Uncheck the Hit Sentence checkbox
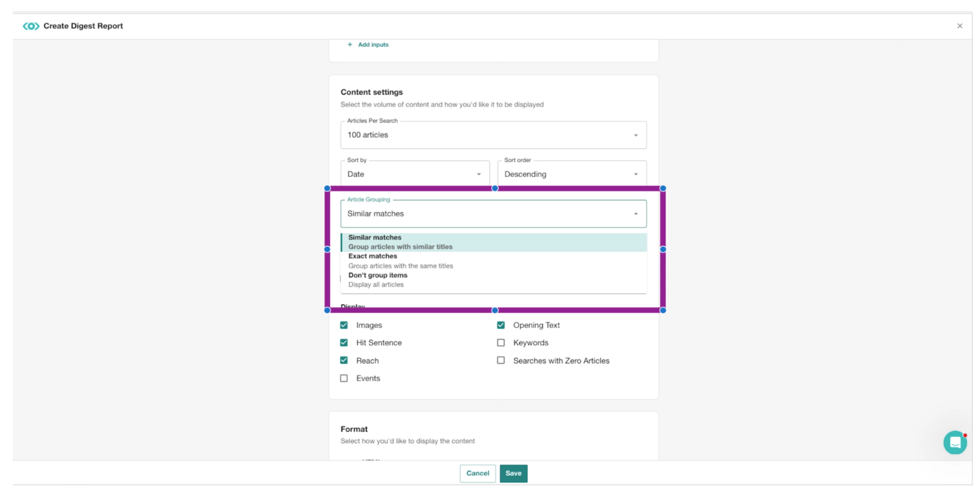 [344, 342]
